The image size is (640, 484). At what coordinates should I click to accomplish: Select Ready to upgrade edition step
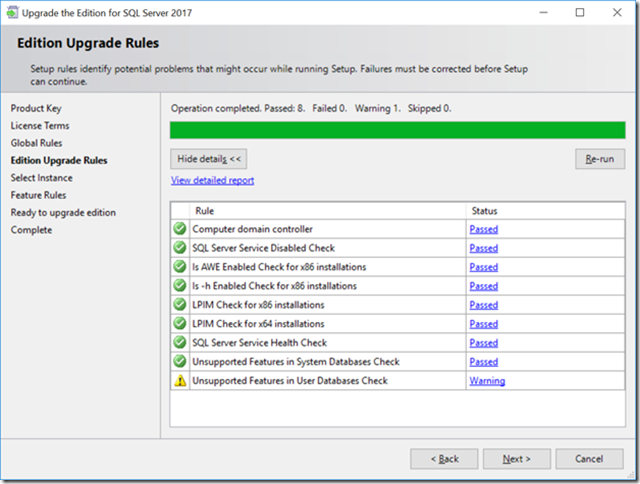pos(63,213)
